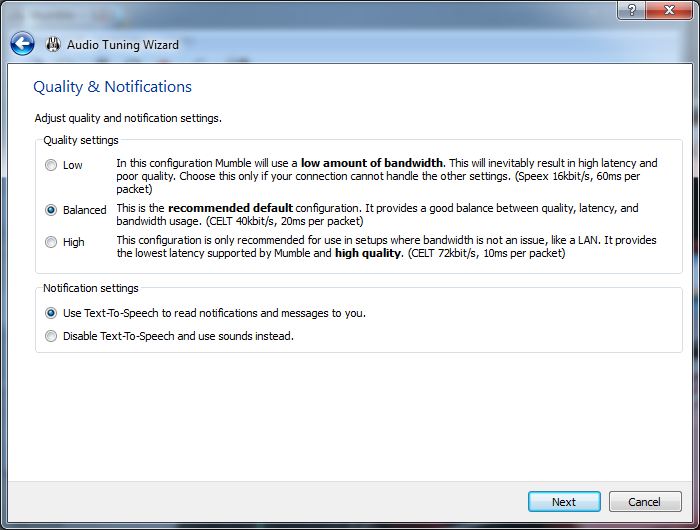Click the Quality & Notifications heading

point(112,87)
